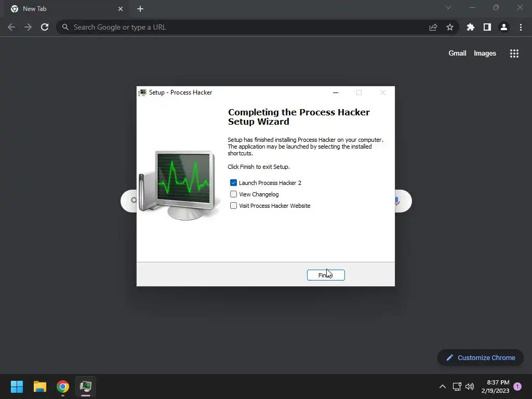Click Customize Chrome button
The height and width of the screenshot is (399, 532).
481,357
